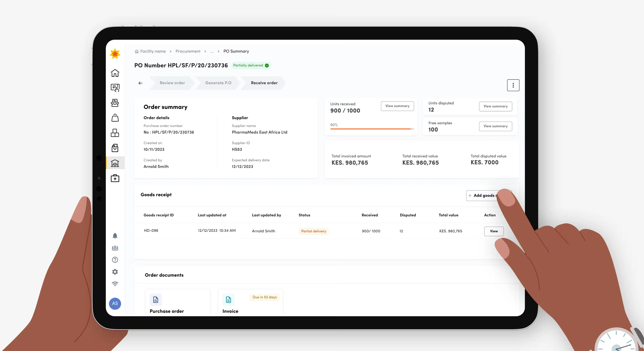Click the back arrow beside Review order
Screen dimensions: 644x351
[x=140, y=83]
